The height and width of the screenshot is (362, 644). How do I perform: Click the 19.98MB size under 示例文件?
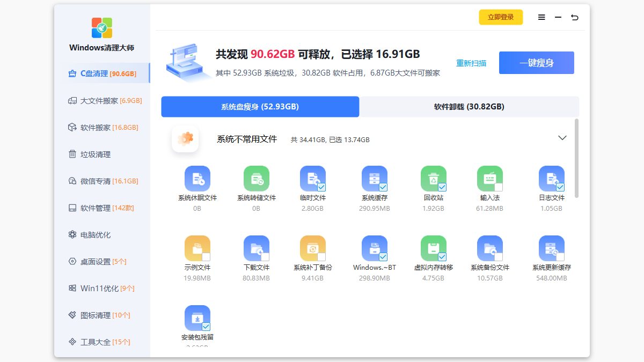(197, 278)
